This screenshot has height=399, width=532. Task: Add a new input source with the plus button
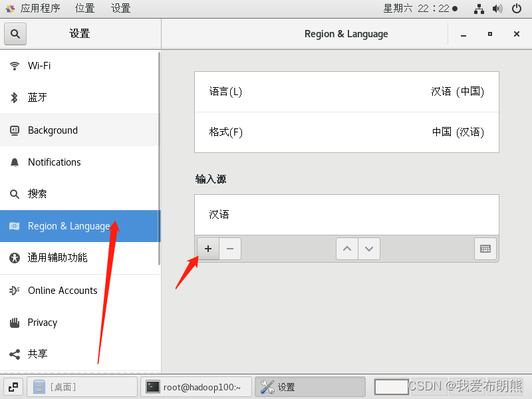pyautogui.click(x=207, y=248)
